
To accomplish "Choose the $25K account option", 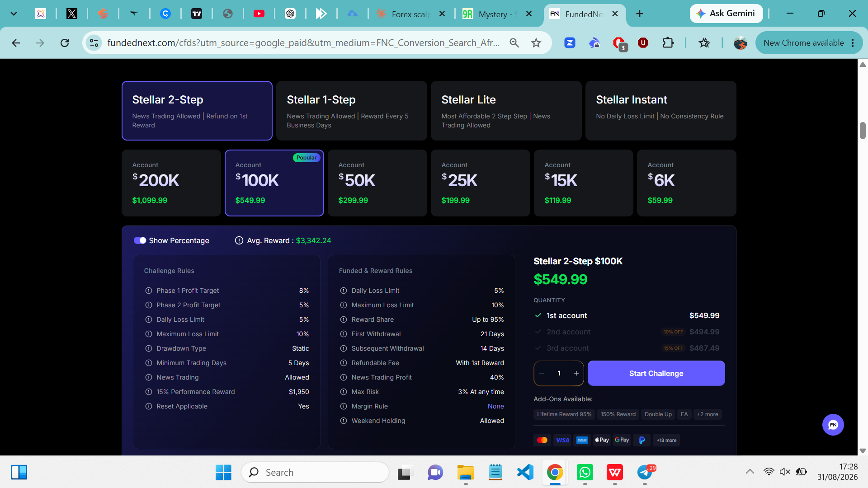I will pyautogui.click(x=481, y=183).
